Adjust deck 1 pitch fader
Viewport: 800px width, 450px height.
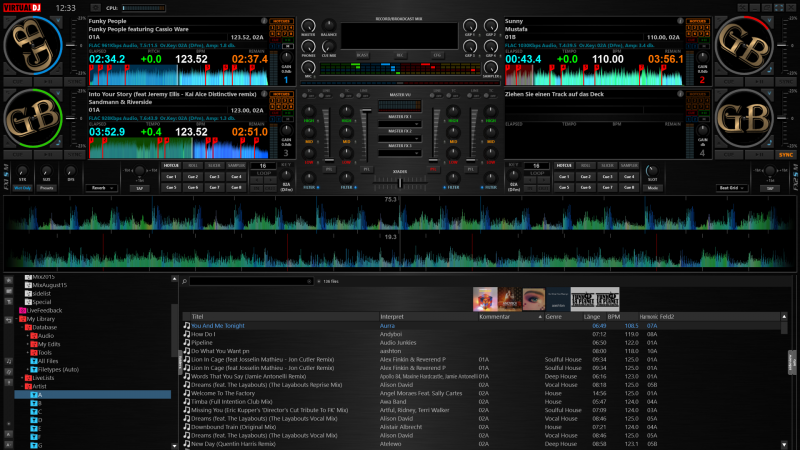(71, 45)
